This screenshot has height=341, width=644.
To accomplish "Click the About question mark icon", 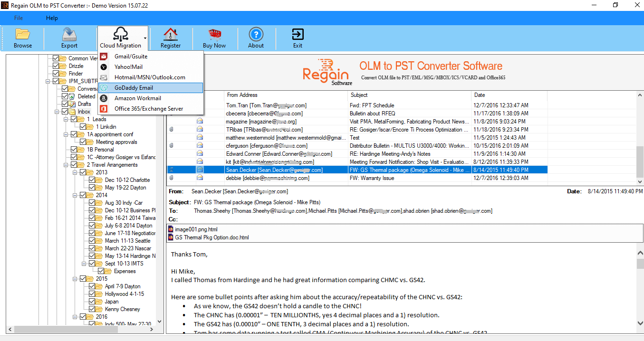I will [x=256, y=37].
